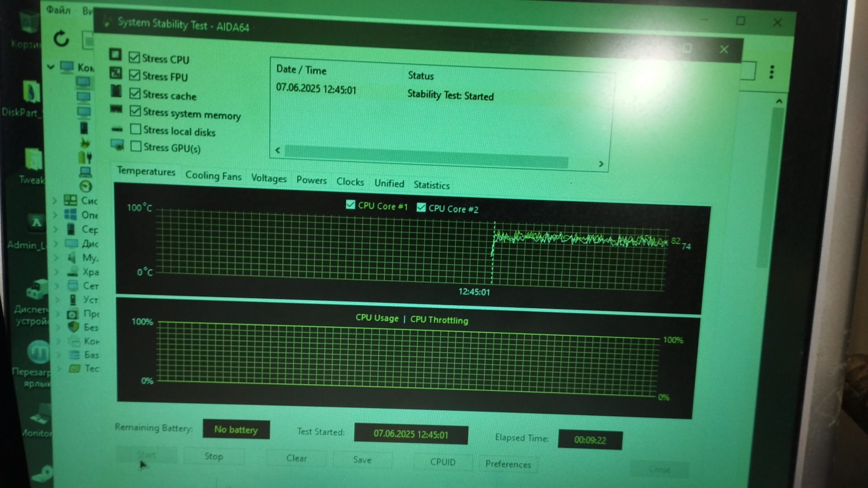The height and width of the screenshot is (488, 868).
Task: Enable the Stress GPU(s) checkbox
Action: coord(136,146)
